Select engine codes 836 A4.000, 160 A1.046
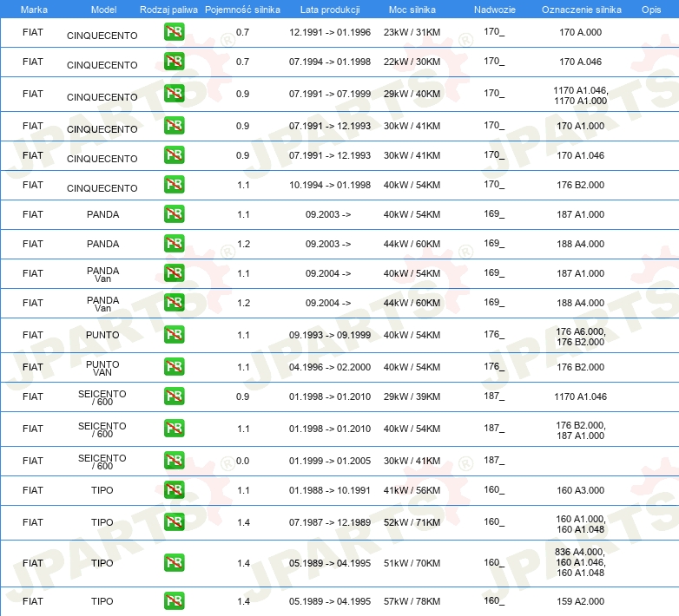The image size is (679, 616). [580, 557]
